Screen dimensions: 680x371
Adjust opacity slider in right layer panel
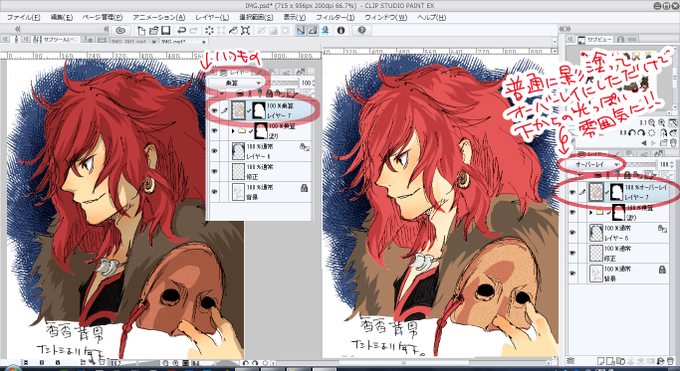[x=640, y=164]
